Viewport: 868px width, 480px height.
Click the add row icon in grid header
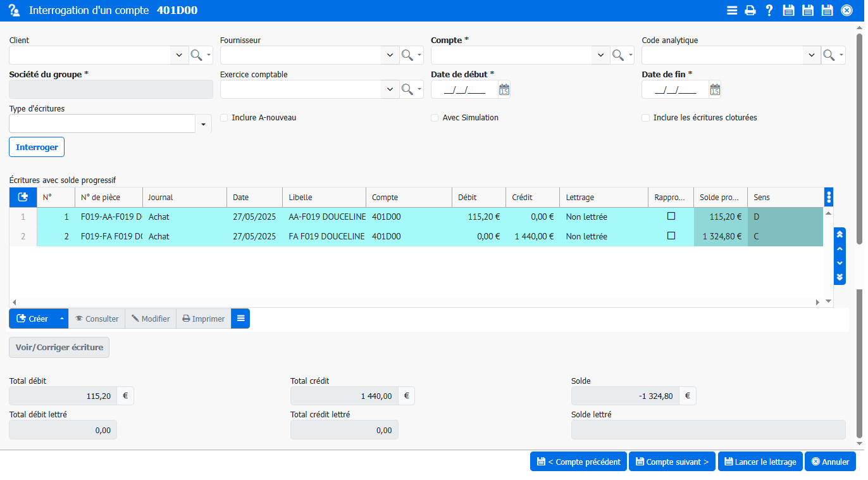(x=23, y=198)
